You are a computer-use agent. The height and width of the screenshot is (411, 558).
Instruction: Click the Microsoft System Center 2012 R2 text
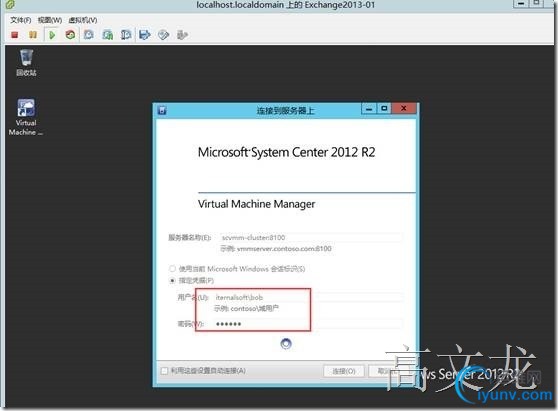tap(286, 152)
